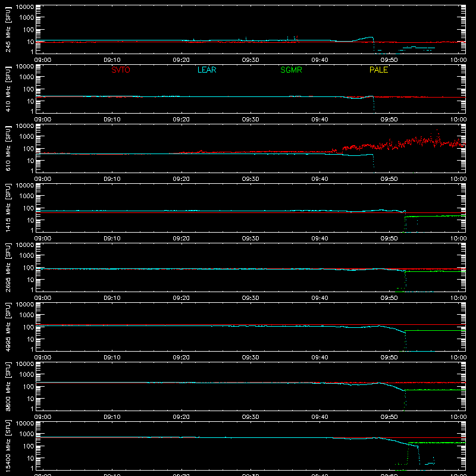Click 09:30 under the 2695 MHz panel
476x476 pixels.
[x=250, y=298]
